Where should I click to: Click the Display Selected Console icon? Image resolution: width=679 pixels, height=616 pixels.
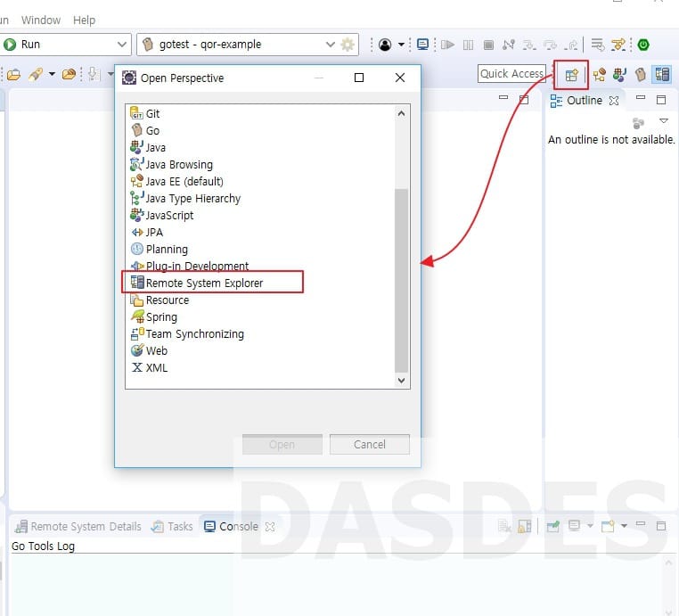(x=574, y=526)
